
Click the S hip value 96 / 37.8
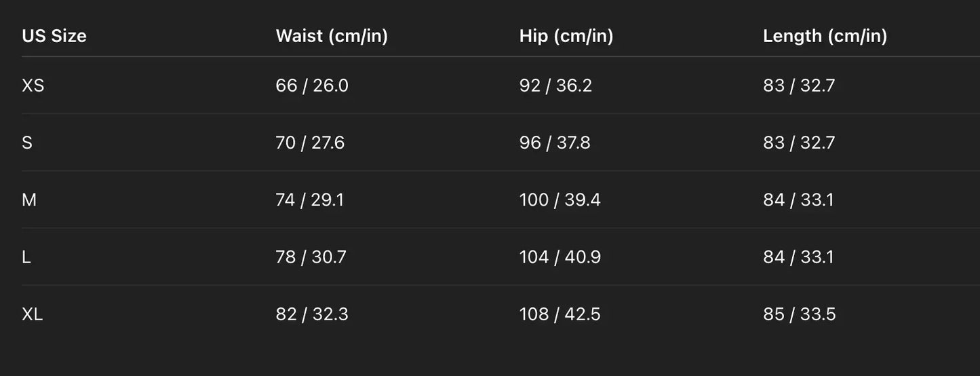coord(555,143)
